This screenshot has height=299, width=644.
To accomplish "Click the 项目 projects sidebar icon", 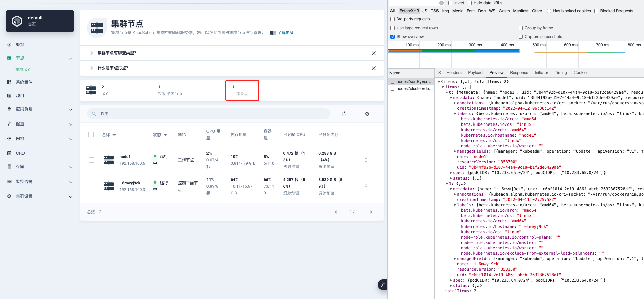I will [9, 96].
